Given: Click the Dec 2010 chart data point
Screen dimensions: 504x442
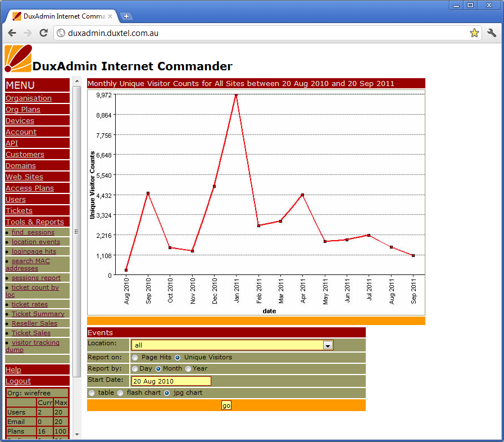Looking at the screenshot, I should [x=215, y=187].
